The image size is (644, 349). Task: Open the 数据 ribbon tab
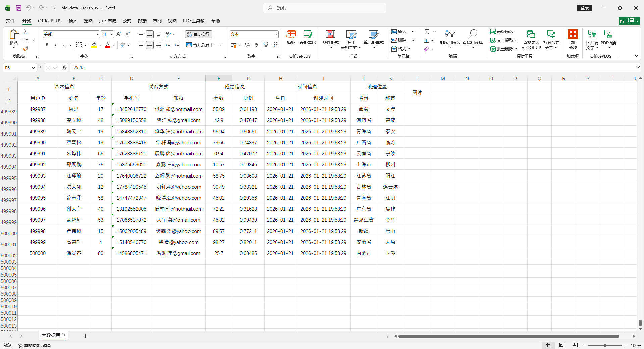(x=142, y=21)
